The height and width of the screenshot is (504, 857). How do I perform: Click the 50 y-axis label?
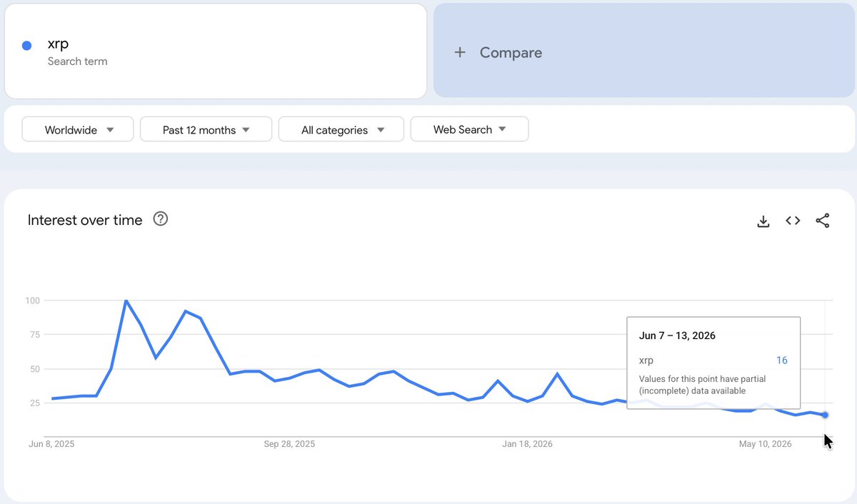[x=35, y=369]
